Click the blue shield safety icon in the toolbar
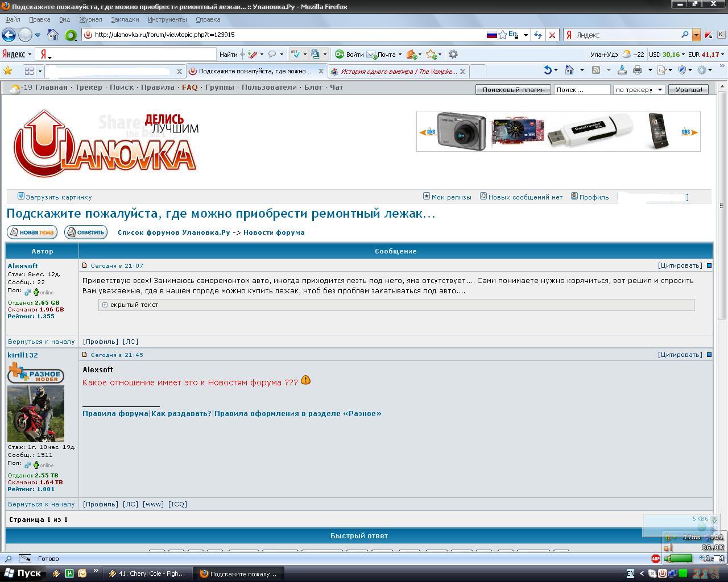The width and height of the screenshot is (728, 582). click(x=683, y=70)
